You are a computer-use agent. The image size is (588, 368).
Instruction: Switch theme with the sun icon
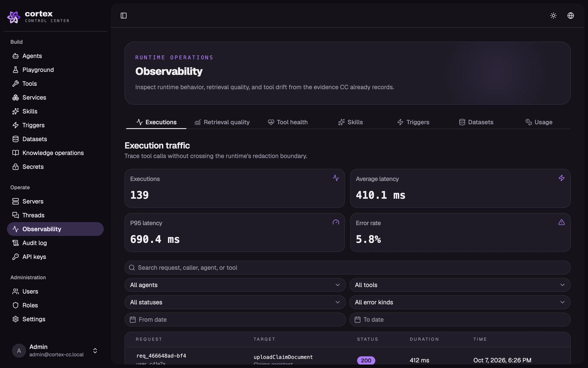pyautogui.click(x=553, y=16)
